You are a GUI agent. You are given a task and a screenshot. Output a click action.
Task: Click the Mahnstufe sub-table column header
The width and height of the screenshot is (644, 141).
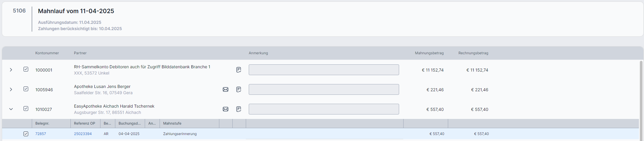click(172, 123)
